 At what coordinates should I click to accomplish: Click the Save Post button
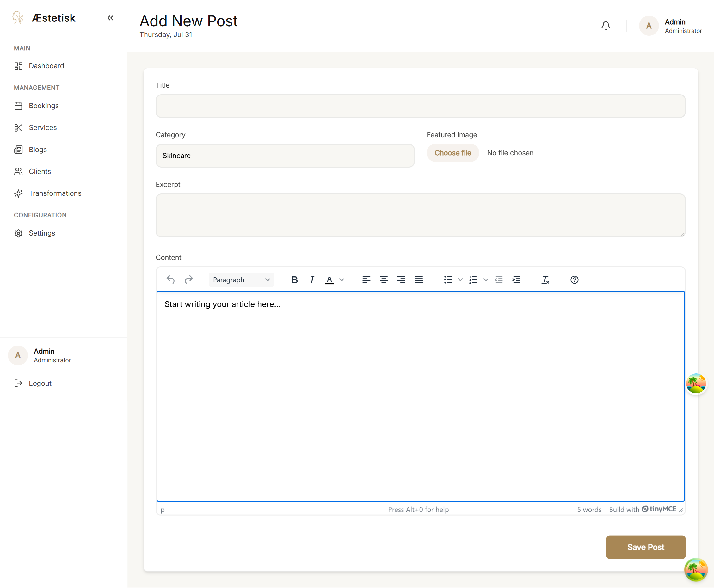[645, 547]
